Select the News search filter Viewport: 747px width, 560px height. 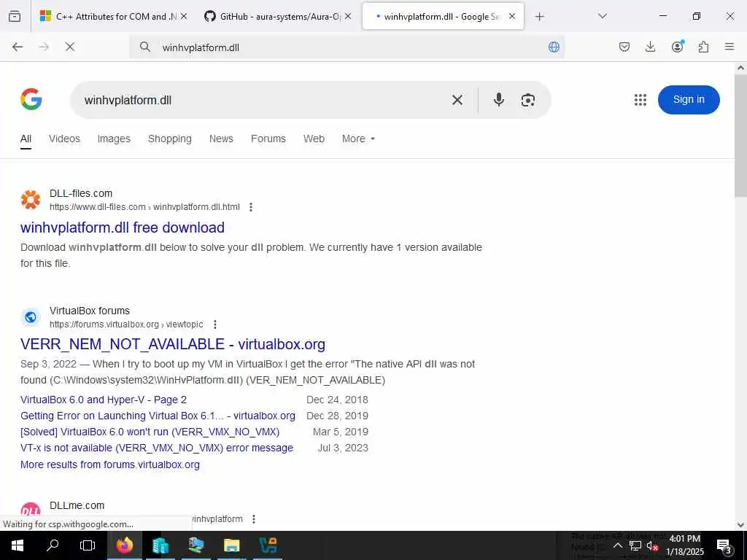pyautogui.click(x=221, y=139)
